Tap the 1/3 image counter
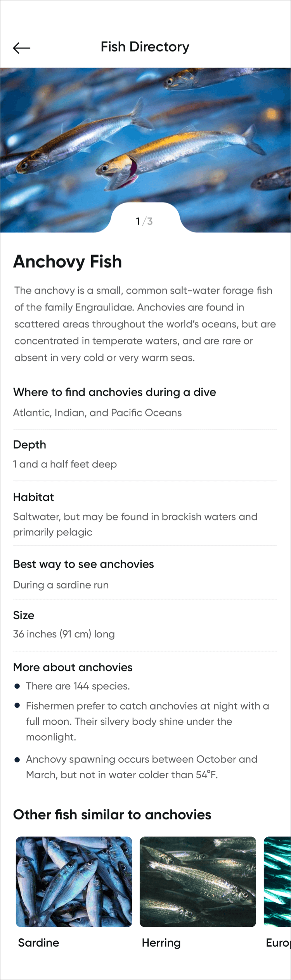Image resolution: width=291 pixels, height=980 pixels. pos(144,221)
